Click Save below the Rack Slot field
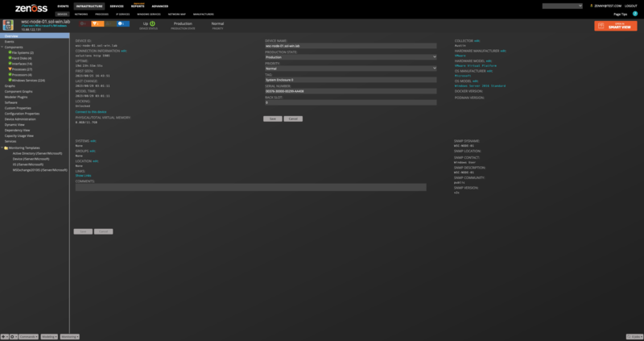 pyautogui.click(x=273, y=119)
